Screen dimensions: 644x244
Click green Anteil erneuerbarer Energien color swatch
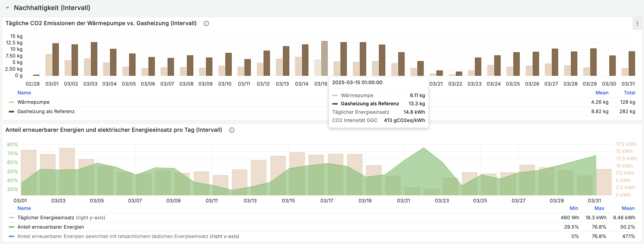coord(11,227)
